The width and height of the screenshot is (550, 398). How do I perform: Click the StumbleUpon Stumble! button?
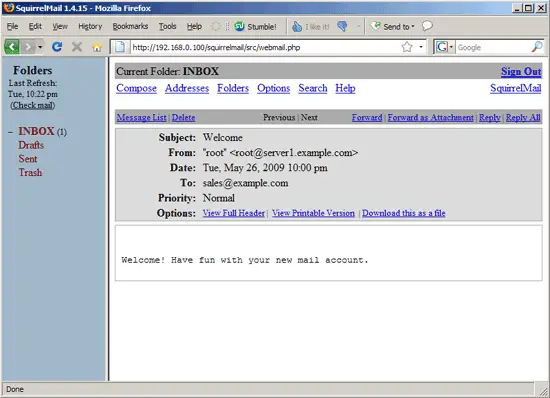[255, 26]
